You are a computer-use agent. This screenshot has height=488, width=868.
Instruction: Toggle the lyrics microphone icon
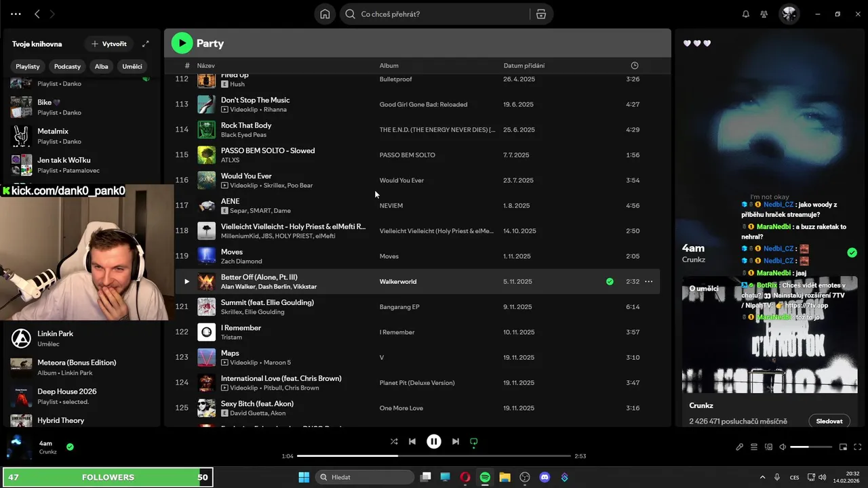(740, 447)
